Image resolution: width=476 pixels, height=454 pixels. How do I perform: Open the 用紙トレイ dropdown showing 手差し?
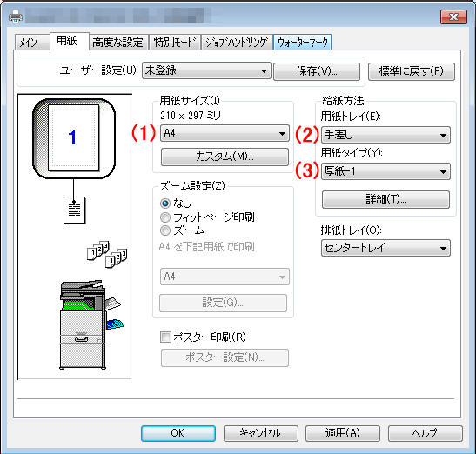[x=385, y=135]
